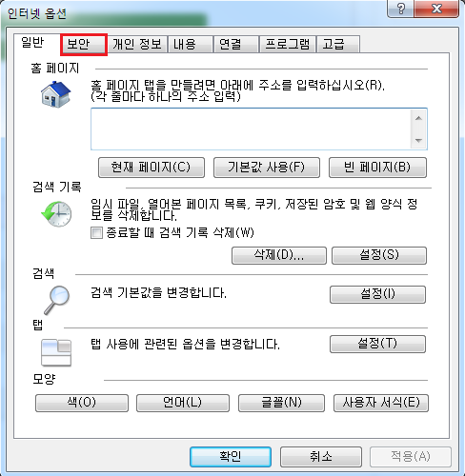465x476 pixels.
Task: Click the tabs section window icon
Action: (x=56, y=352)
